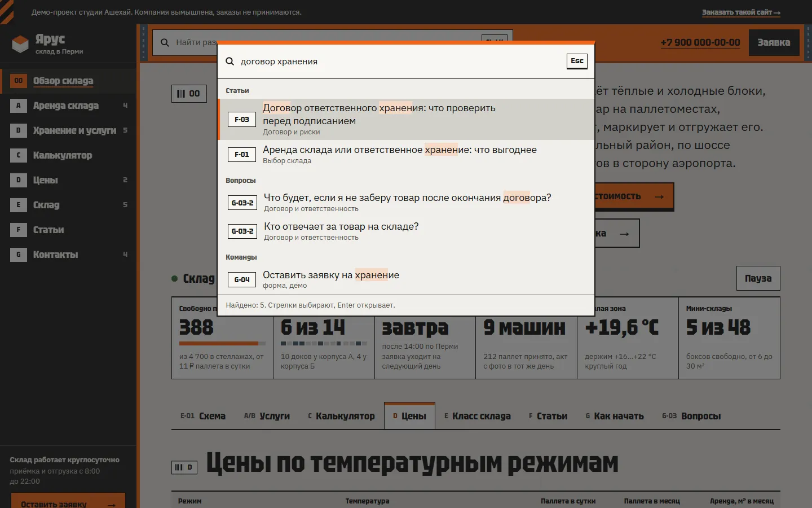Click the 388 free pallets progress bar
The height and width of the screenshot is (508, 812).
(222, 343)
